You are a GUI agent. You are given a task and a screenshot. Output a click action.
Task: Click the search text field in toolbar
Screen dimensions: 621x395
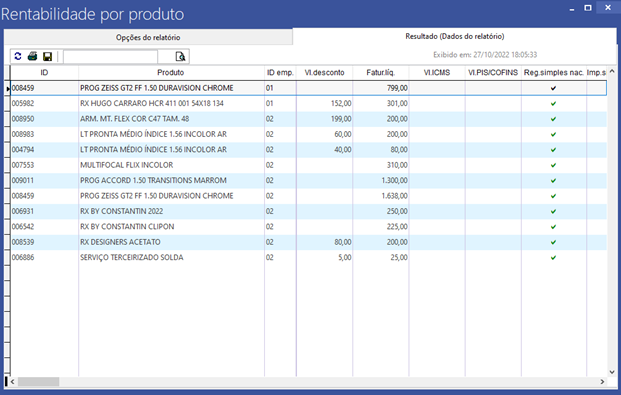[110, 57]
